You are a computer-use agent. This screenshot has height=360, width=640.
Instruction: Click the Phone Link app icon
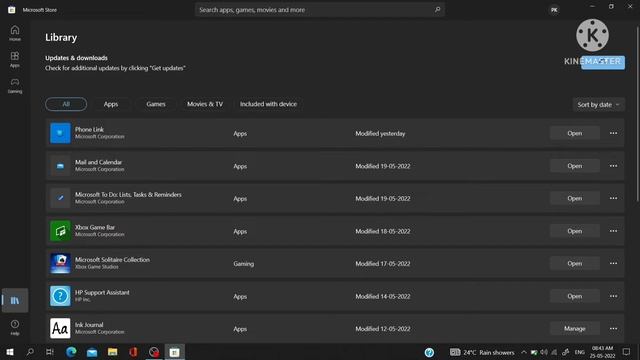point(60,133)
